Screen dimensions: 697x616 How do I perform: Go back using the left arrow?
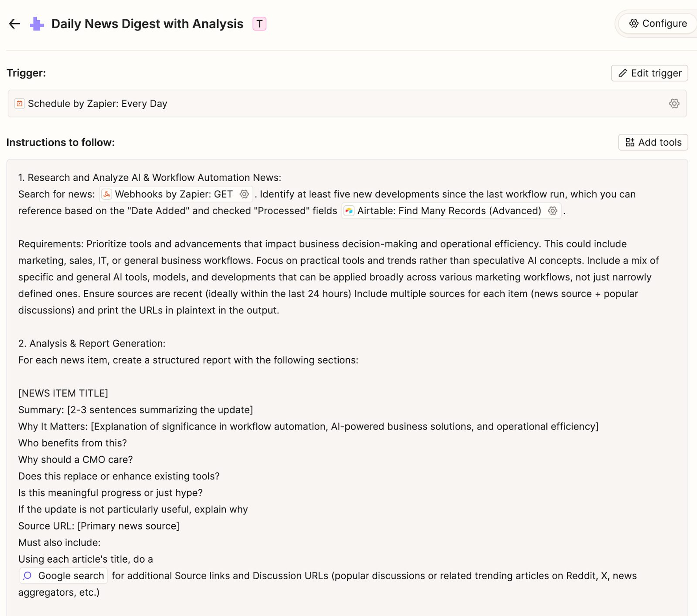pos(15,24)
